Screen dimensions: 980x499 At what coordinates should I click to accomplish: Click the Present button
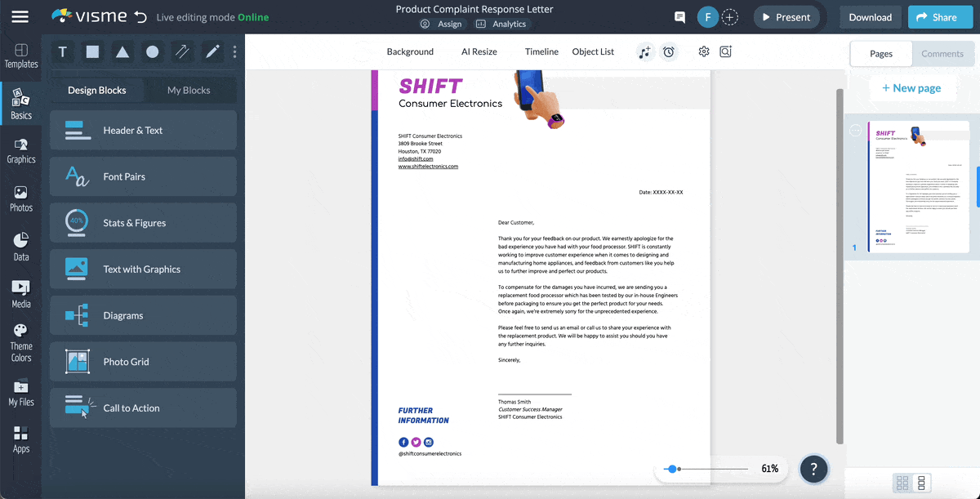[x=786, y=16]
